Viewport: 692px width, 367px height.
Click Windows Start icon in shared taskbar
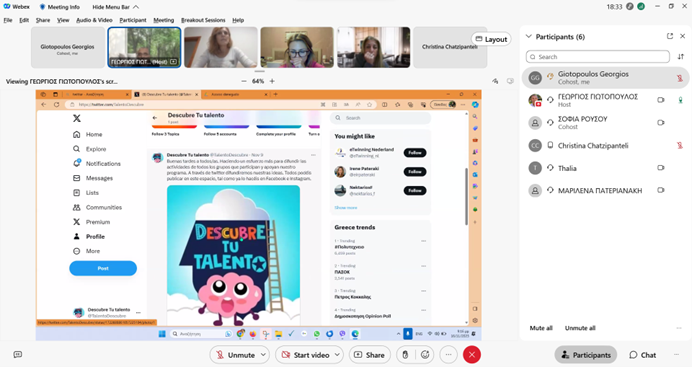pos(162,334)
